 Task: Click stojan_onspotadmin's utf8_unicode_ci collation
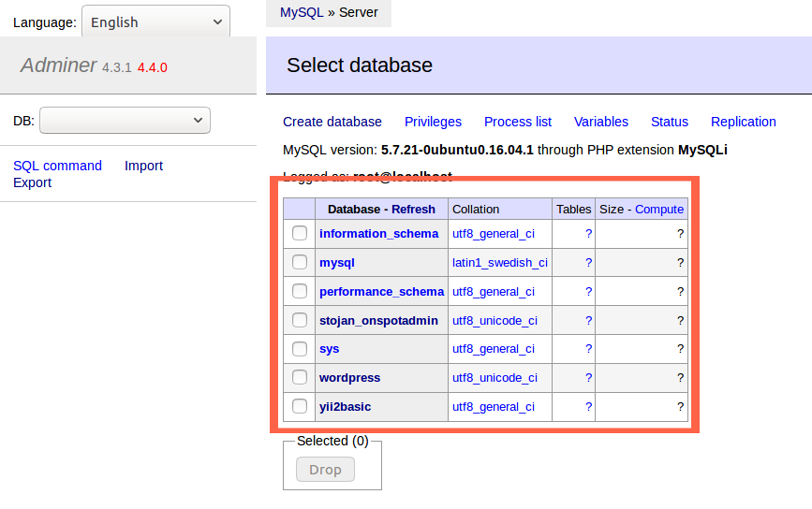(x=495, y=320)
